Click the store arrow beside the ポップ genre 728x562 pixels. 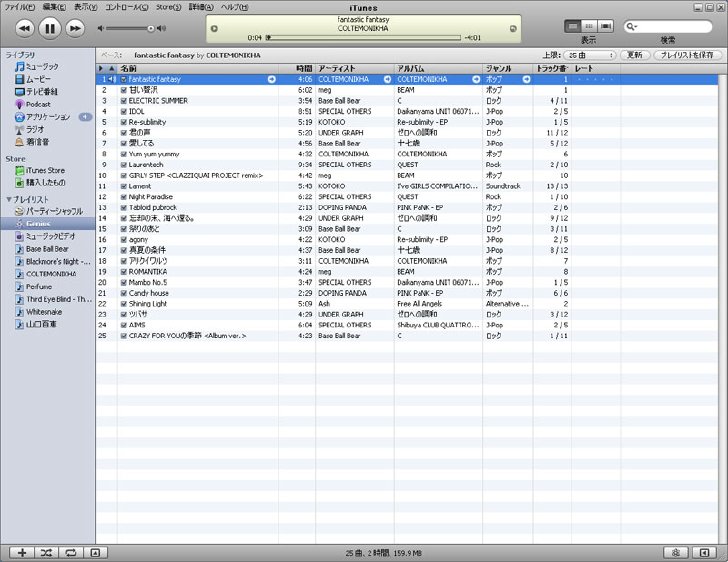[x=526, y=79]
